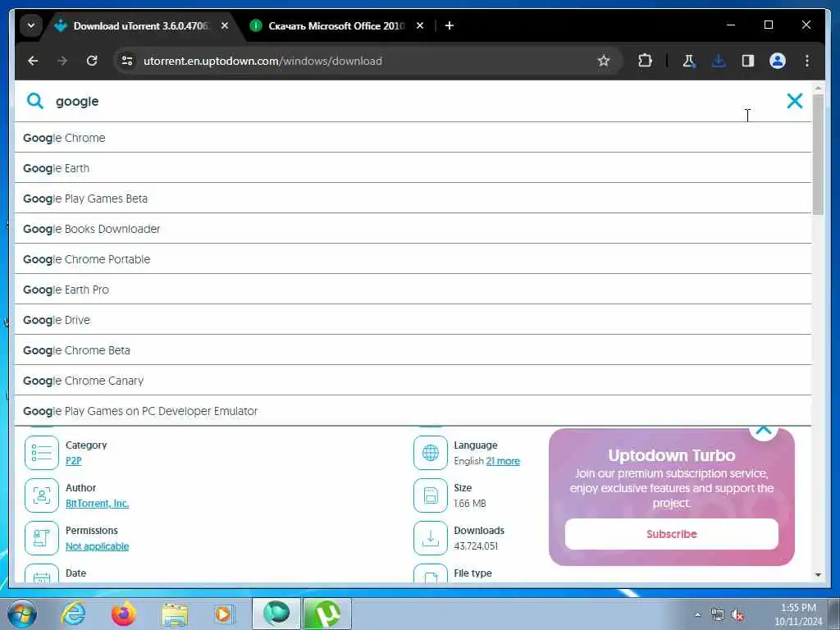
Task: Reload the current page
Action: click(92, 61)
